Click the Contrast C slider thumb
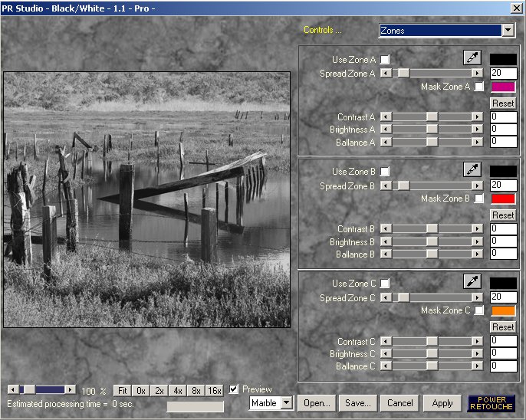 (432, 341)
